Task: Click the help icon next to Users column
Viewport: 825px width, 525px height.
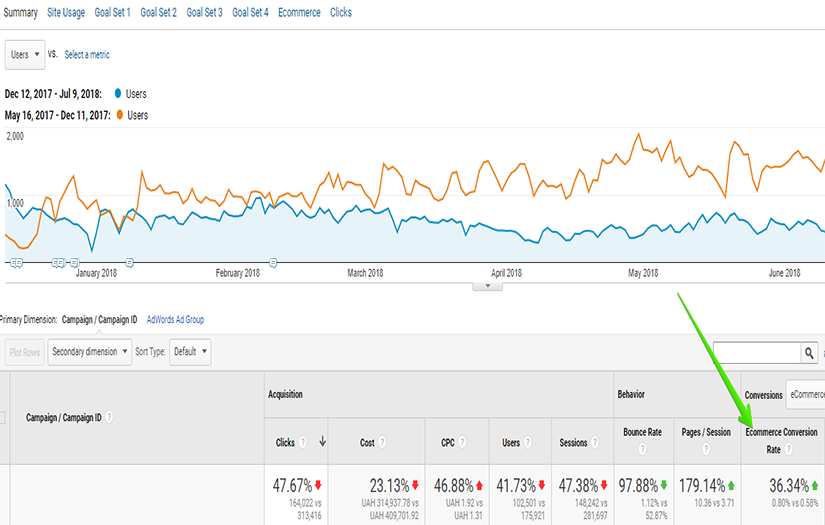Action: coord(527,442)
